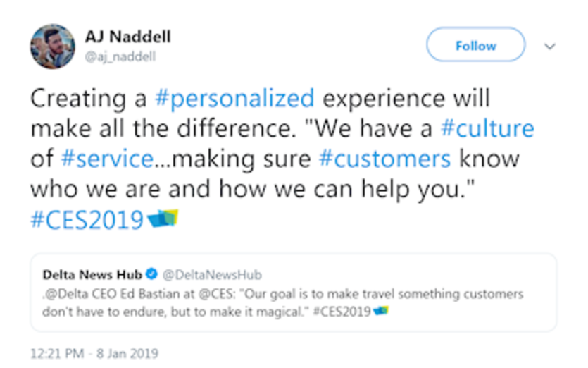Click AJ Naddell's profile avatar
Viewport: 588px width, 368px height.
[52, 47]
